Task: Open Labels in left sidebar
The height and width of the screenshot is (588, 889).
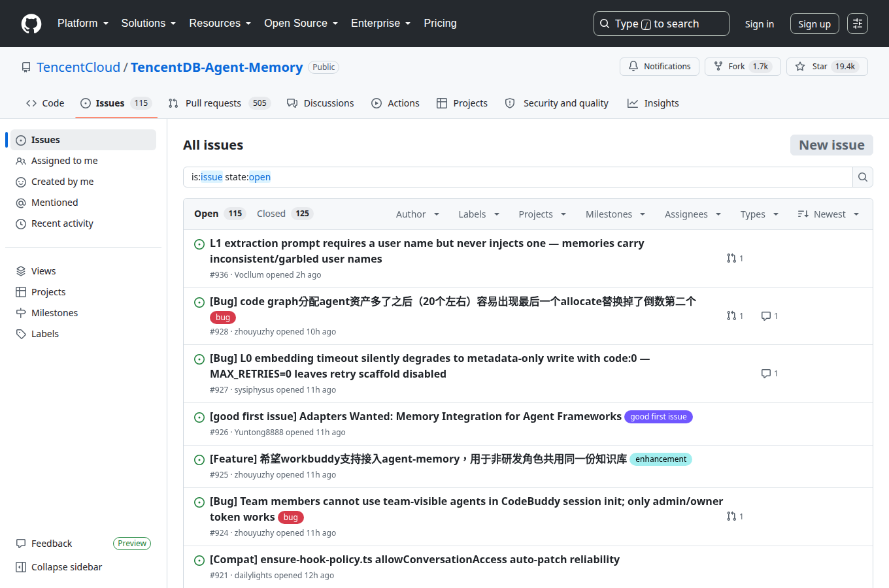Action: tap(83, 334)
